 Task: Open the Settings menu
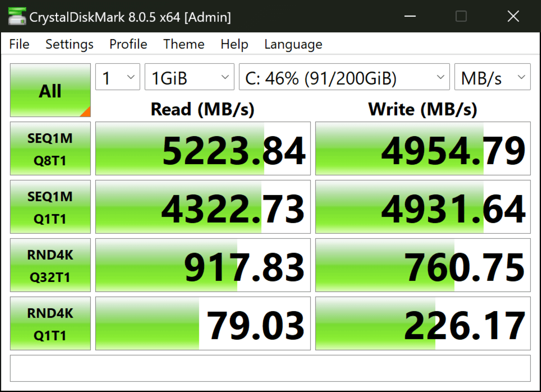point(69,44)
